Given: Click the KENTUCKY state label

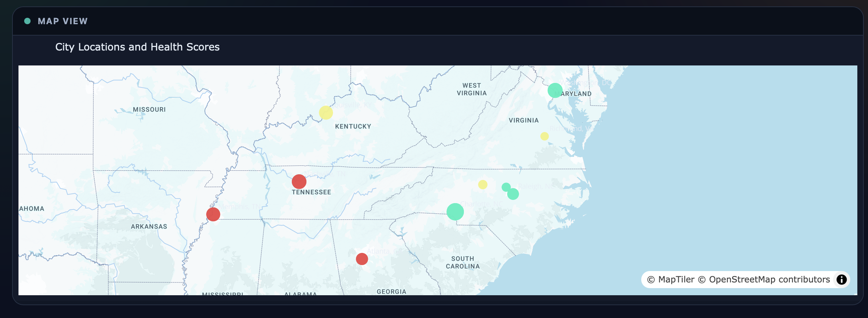Looking at the screenshot, I should (x=353, y=126).
